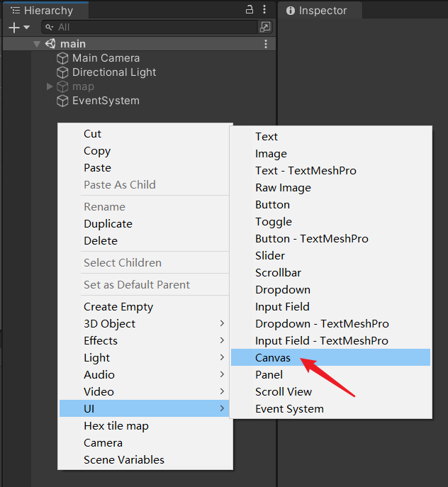Choose Create Empty from the context menu
This screenshot has height=487, width=448.
click(x=145, y=306)
